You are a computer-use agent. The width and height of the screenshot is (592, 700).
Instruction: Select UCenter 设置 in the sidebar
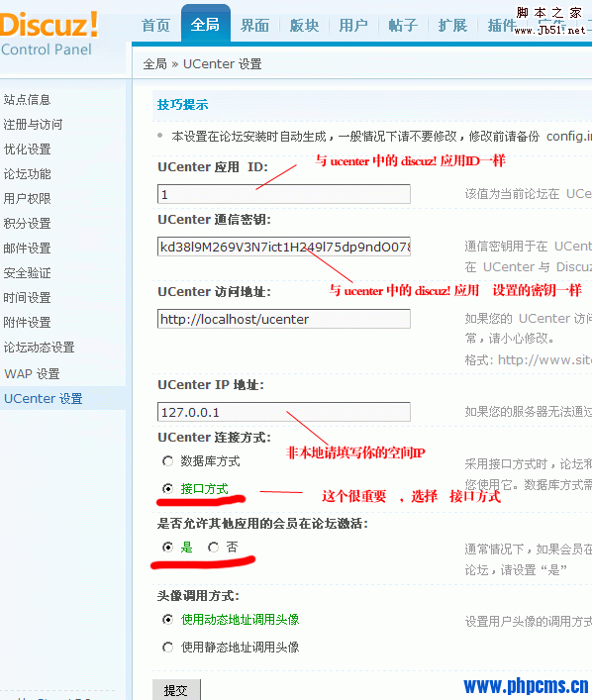coord(44,398)
